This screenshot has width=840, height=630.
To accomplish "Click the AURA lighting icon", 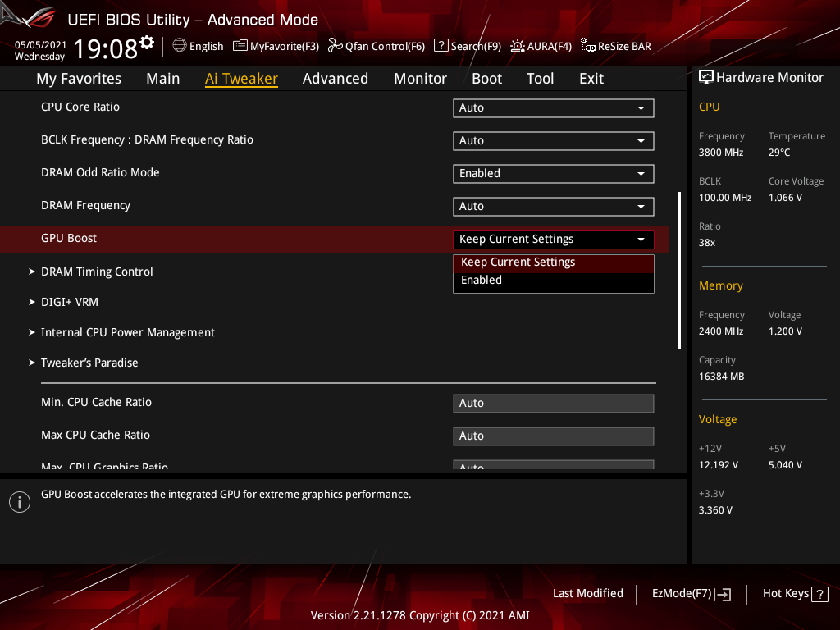I will (x=517, y=46).
